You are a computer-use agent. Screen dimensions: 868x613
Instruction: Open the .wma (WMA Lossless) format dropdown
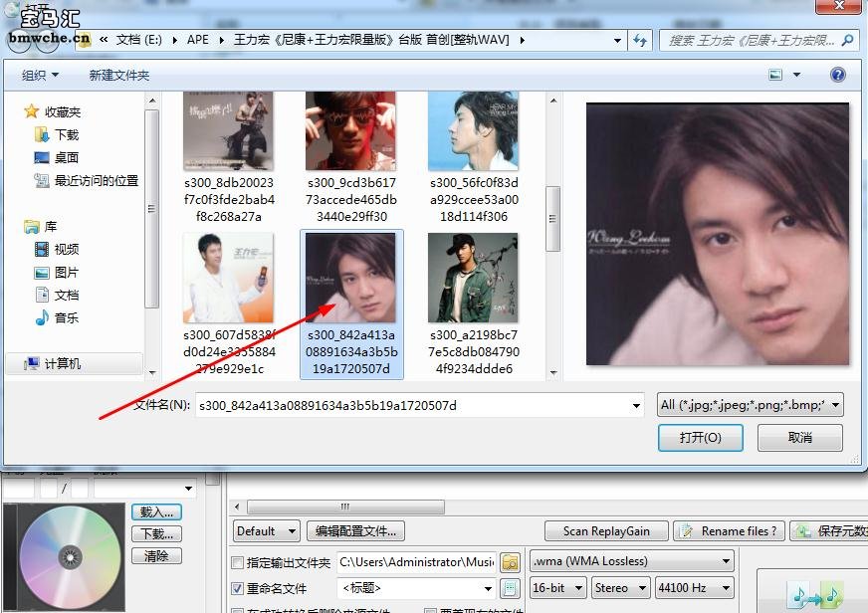tap(632, 561)
